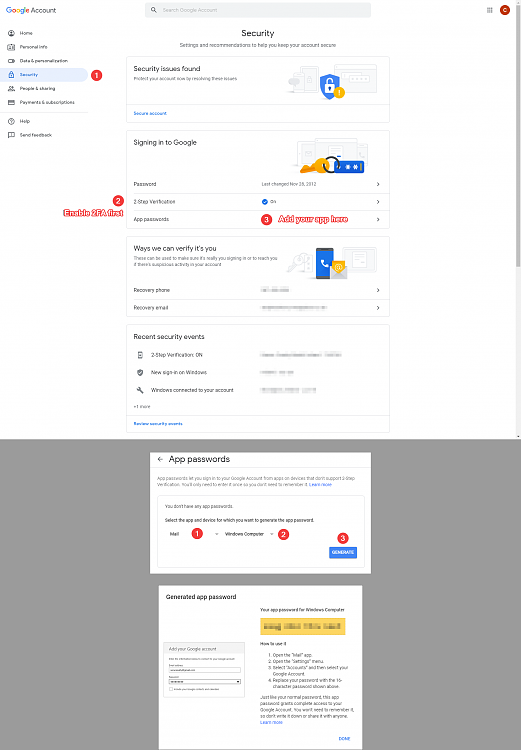Click the Email address field
This screenshot has height=750, width=521.
[x=205, y=670]
